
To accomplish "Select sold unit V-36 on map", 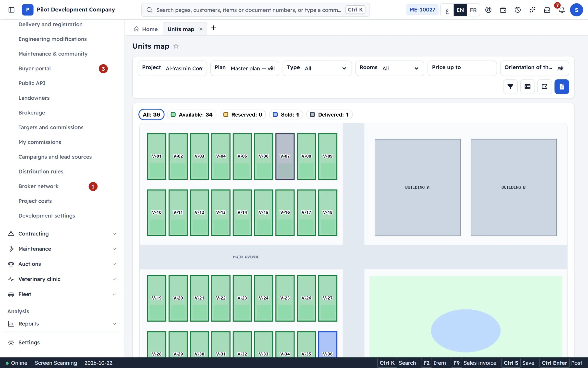I will point(328,344).
